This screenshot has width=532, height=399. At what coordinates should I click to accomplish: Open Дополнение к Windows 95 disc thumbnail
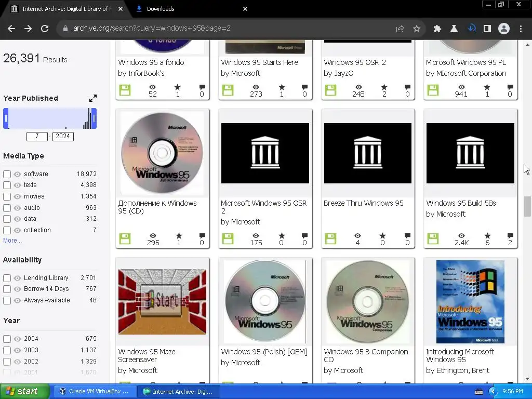tap(162, 153)
